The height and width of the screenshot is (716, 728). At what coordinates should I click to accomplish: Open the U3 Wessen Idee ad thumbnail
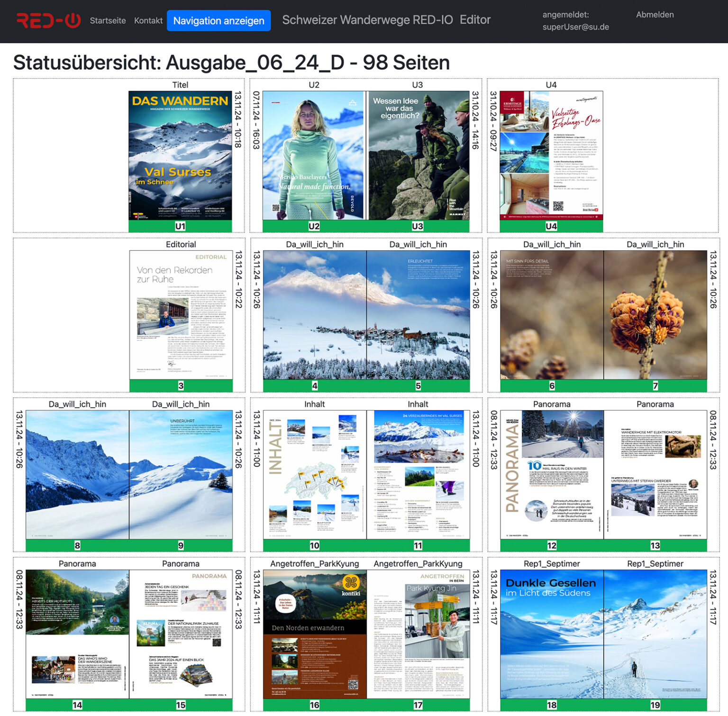pos(418,156)
